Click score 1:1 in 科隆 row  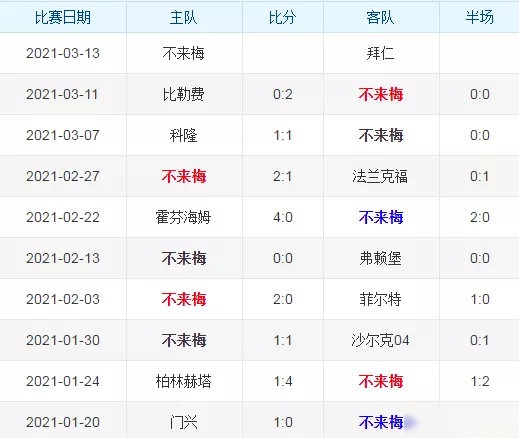pos(283,135)
